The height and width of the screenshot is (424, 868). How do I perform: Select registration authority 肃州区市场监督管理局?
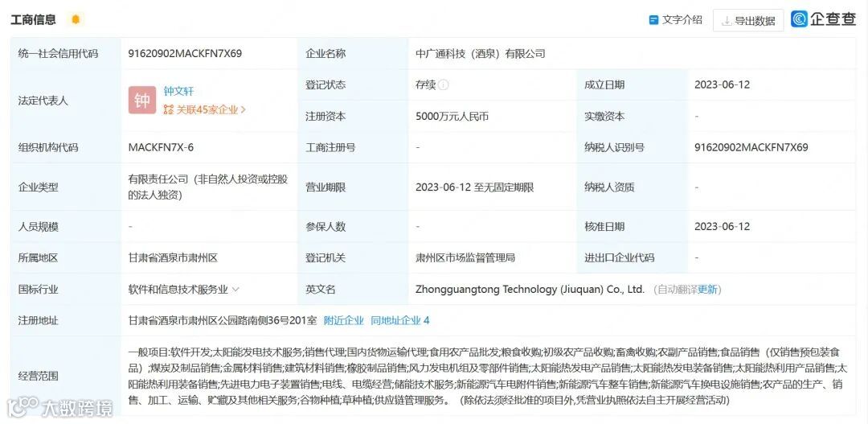tap(465, 257)
